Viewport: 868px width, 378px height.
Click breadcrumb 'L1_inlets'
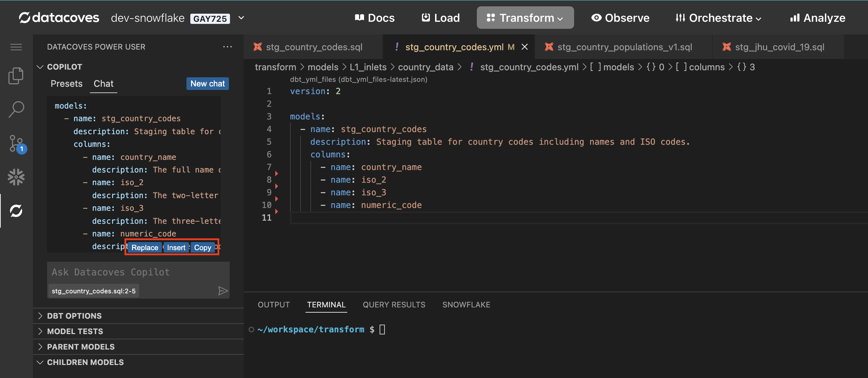[368, 67]
